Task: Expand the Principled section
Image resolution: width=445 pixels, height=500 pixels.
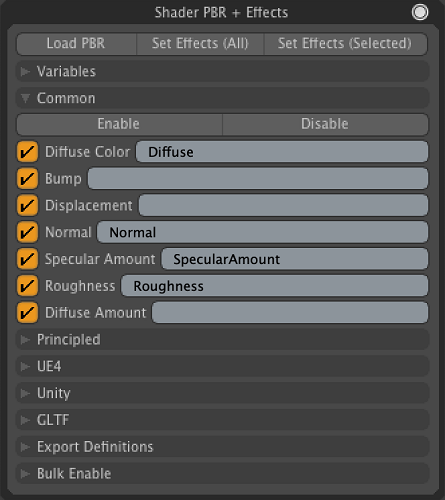Action: click(222, 339)
